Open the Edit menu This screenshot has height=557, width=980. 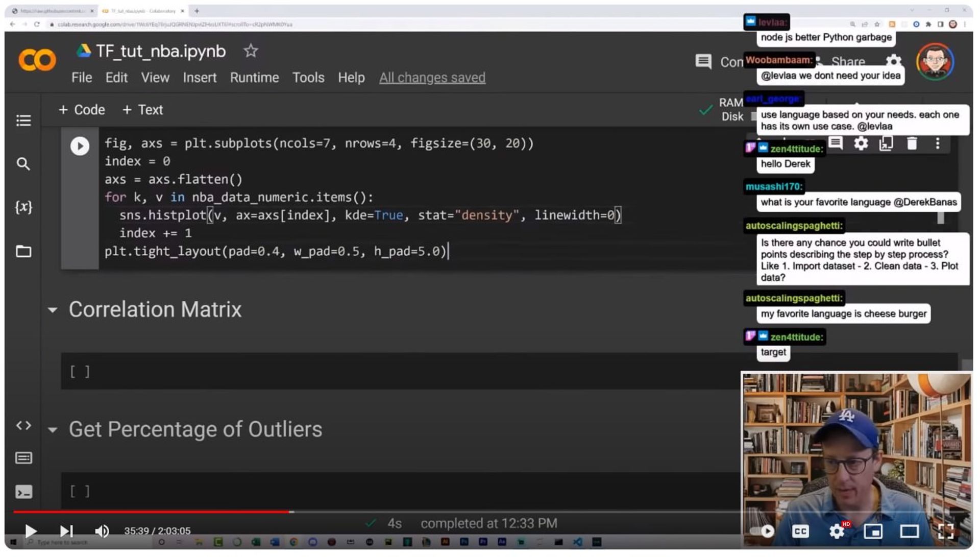(116, 78)
